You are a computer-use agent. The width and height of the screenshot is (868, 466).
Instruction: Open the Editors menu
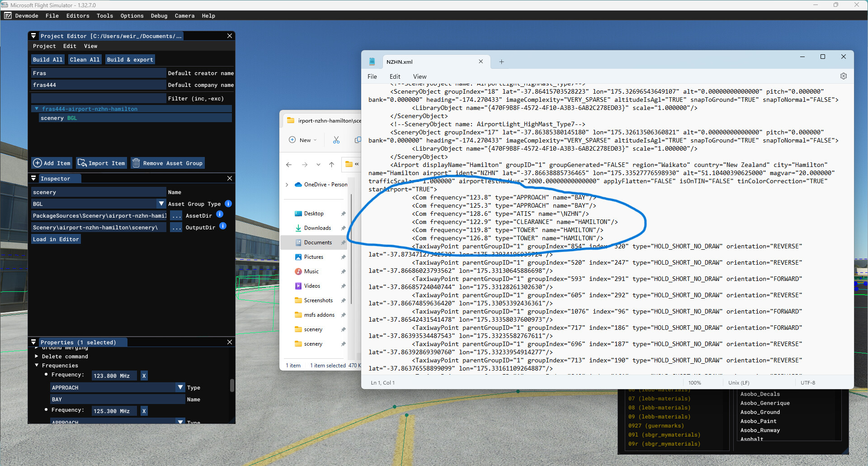78,15
